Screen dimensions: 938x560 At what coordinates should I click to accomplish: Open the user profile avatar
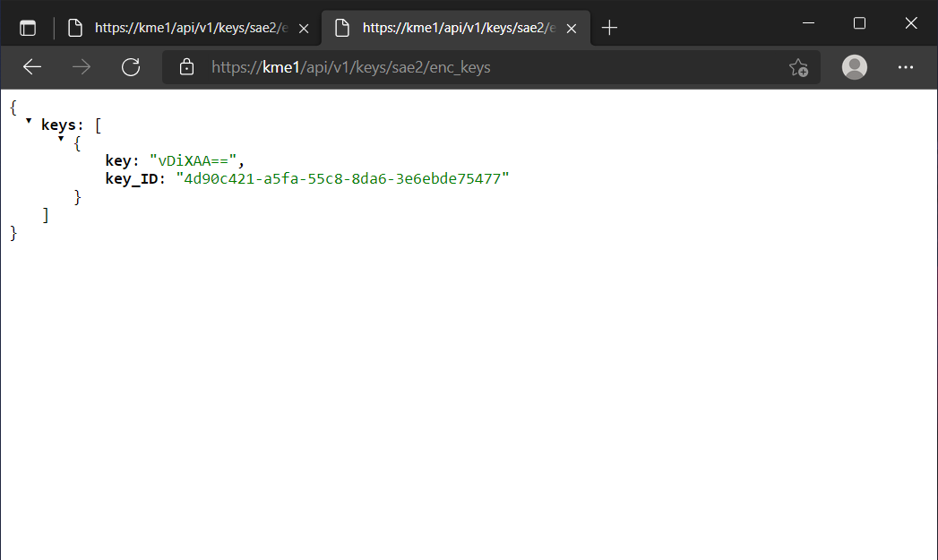click(x=855, y=67)
